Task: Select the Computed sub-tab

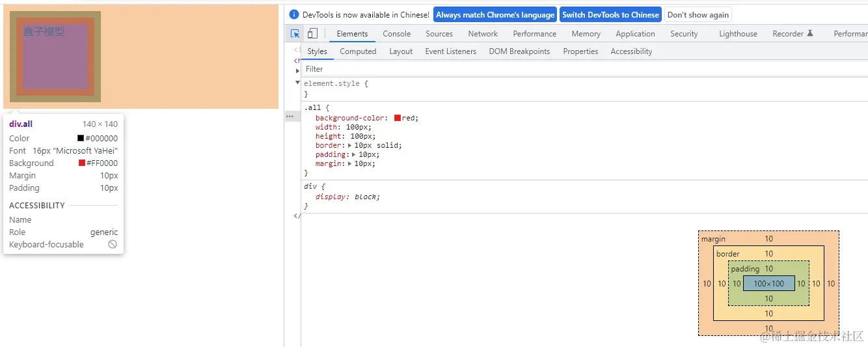Action: pyautogui.click(x=358, y=51)
